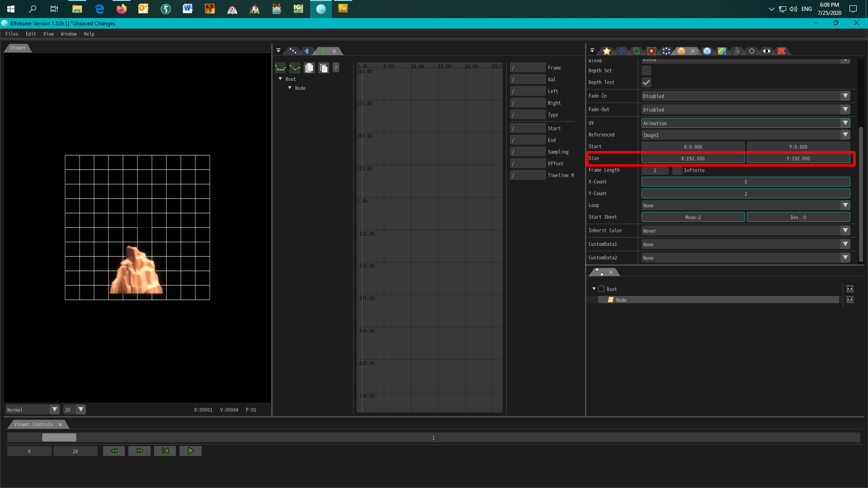Enable the Infinite checkbox for Frame Length
The image size is (868, 488).
click(x=677, y=170)
